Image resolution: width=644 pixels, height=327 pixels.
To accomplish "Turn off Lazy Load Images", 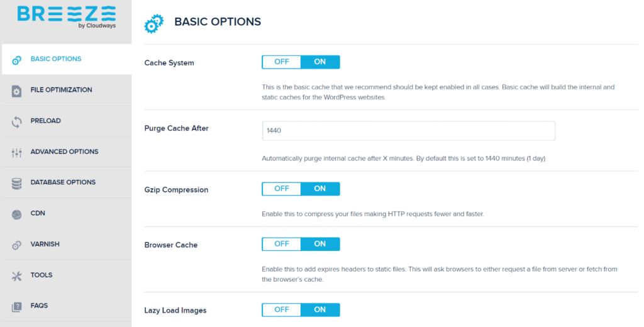I will [x=281, y=309].
